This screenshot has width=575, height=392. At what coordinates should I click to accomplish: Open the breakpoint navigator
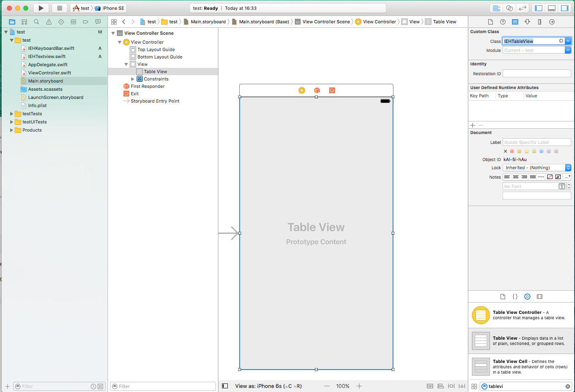point(85,22)
